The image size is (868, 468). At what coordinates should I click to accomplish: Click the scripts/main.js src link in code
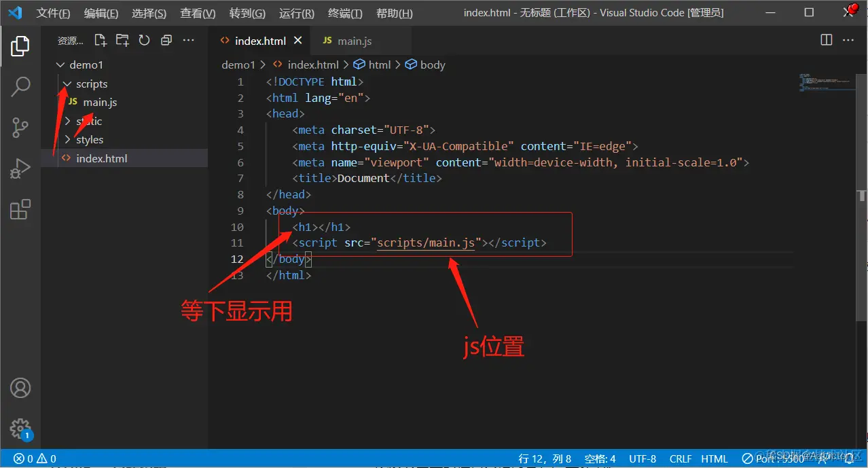426,242
